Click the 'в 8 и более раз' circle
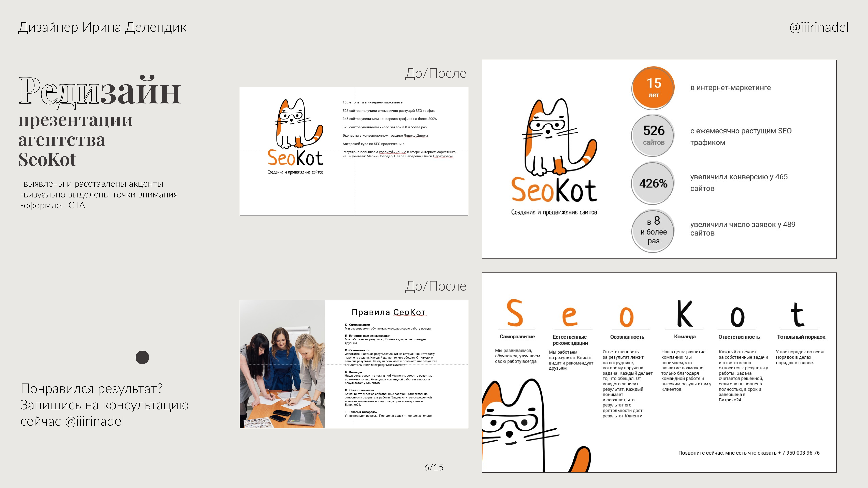 click(653, 231)
